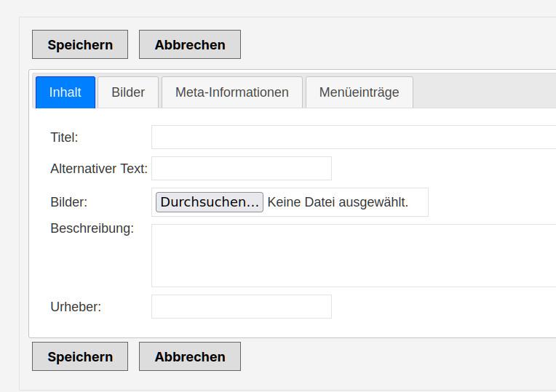Click the "Titel:" label
Viewport: 556px width, 392px height.
pyautogui.click(x=64, y=137)
